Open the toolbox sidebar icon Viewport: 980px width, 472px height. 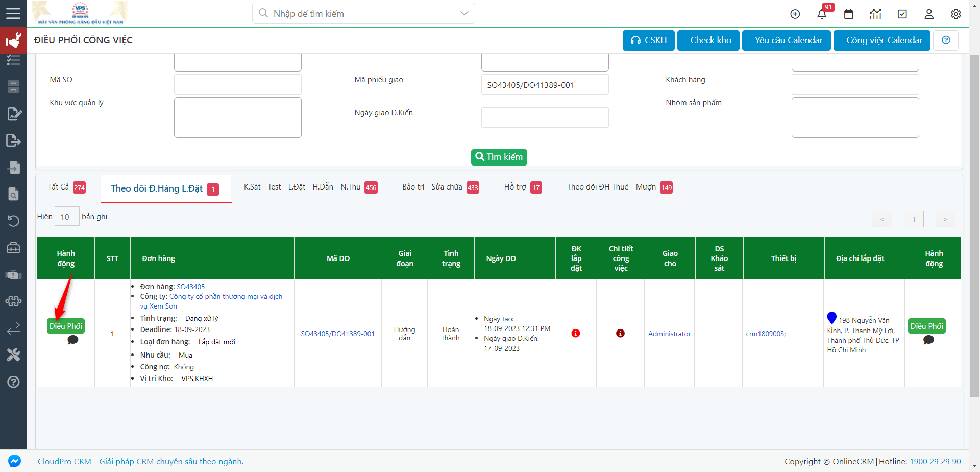click(13, 248)
